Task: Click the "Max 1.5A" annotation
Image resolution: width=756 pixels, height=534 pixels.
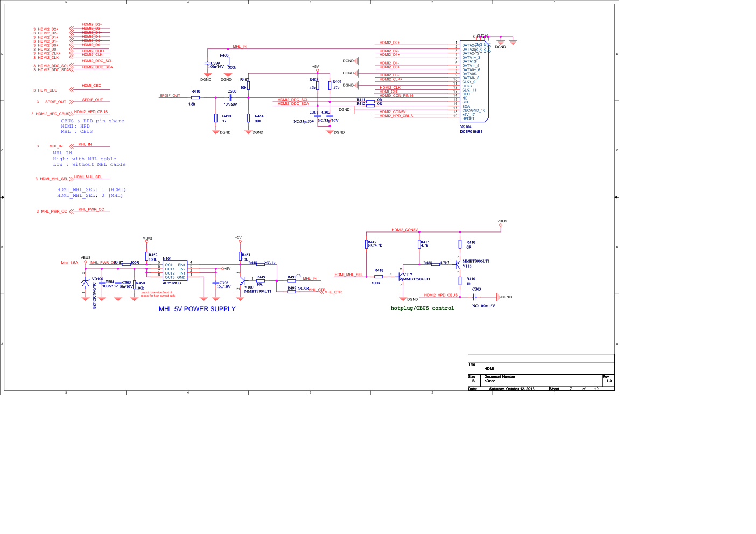Action: (x=69, y=263)
